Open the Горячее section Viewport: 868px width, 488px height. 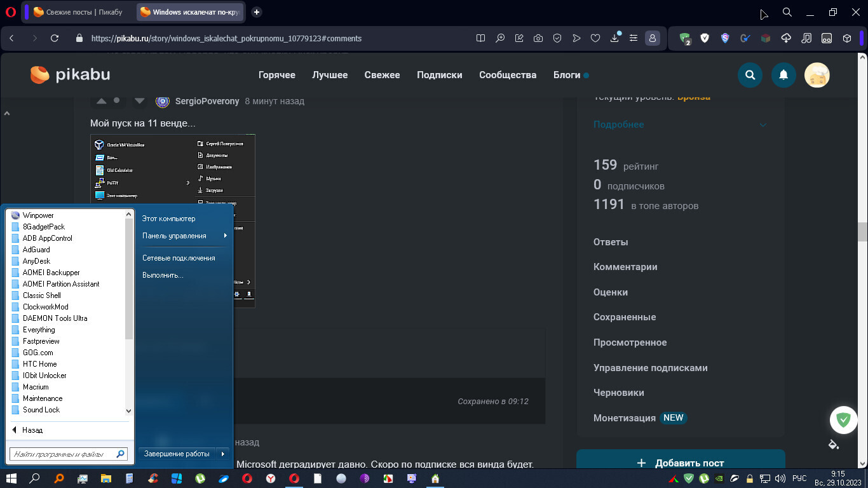tap(277, 75)
